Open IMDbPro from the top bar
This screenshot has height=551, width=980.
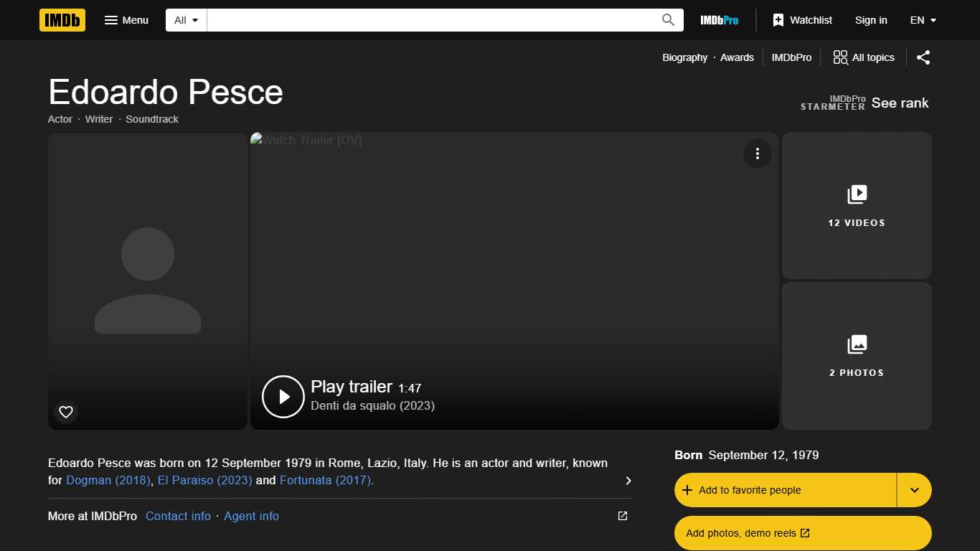point(719,20)
